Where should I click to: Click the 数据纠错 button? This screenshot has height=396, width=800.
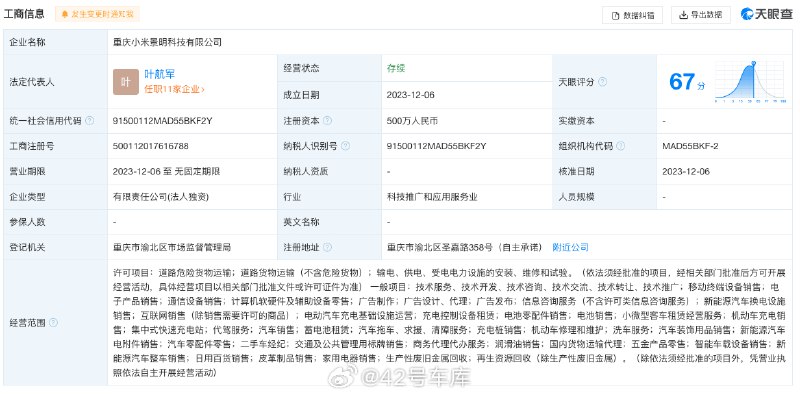[x=633, y=15]
